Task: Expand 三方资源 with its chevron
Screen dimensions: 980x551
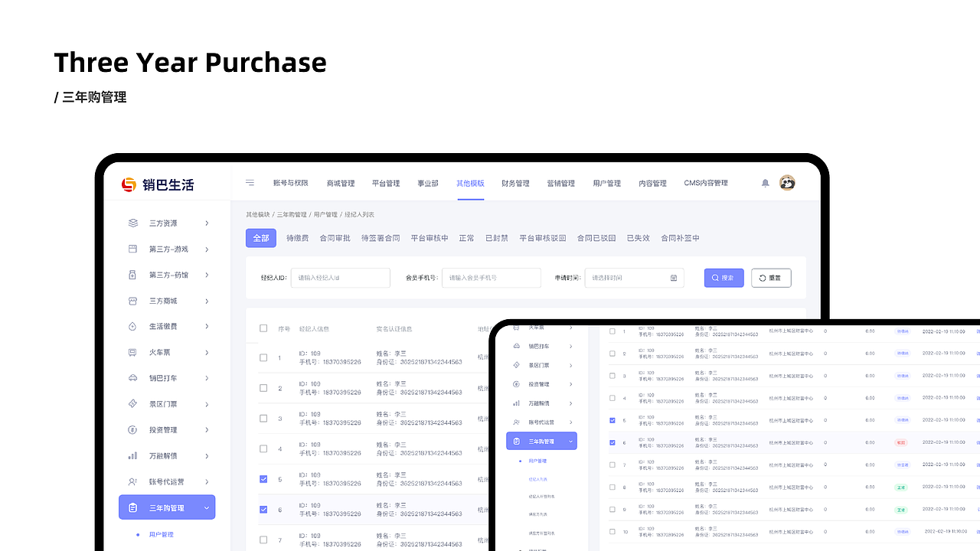Action: pyautogui.click(x=207, y=223)
